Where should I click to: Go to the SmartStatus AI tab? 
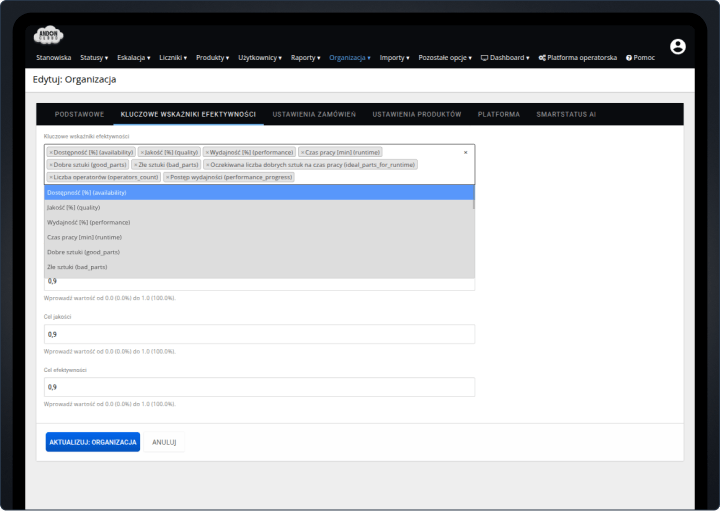click(x=565, y=115)
